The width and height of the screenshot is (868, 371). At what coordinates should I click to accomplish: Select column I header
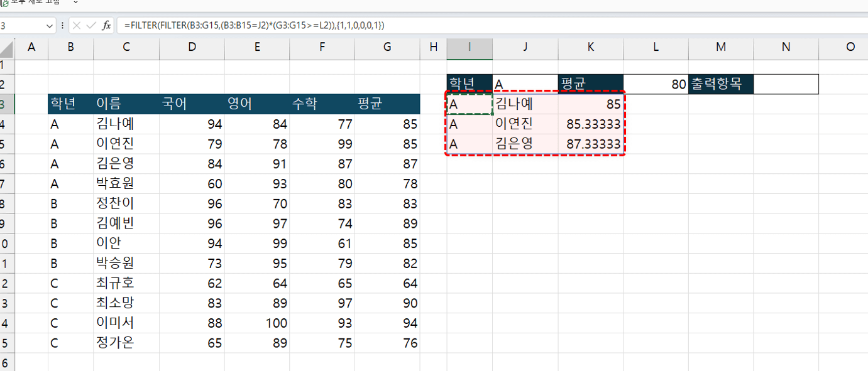tap(470, 47)
